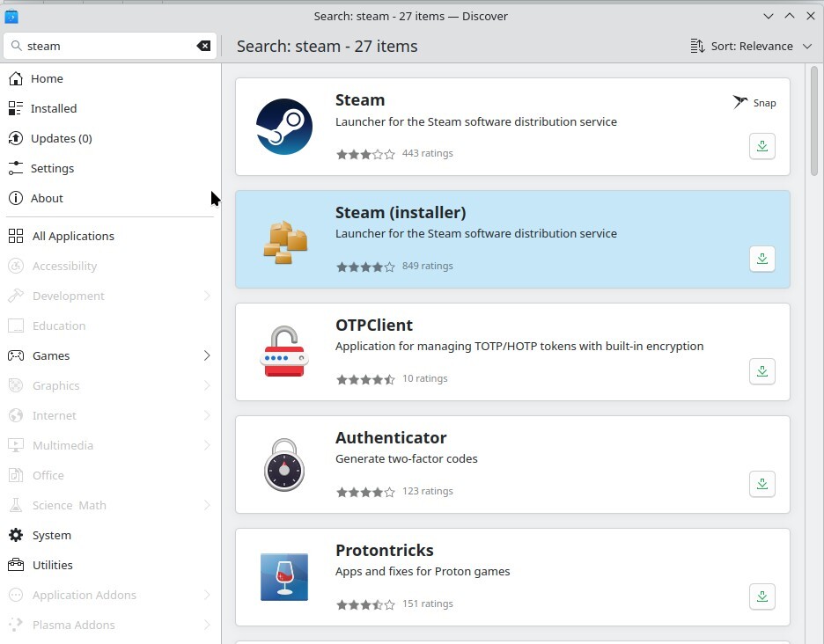Screen dimensions: 824x644
Task: Open the Protontricks app title
Action: [x=384, y=550]
